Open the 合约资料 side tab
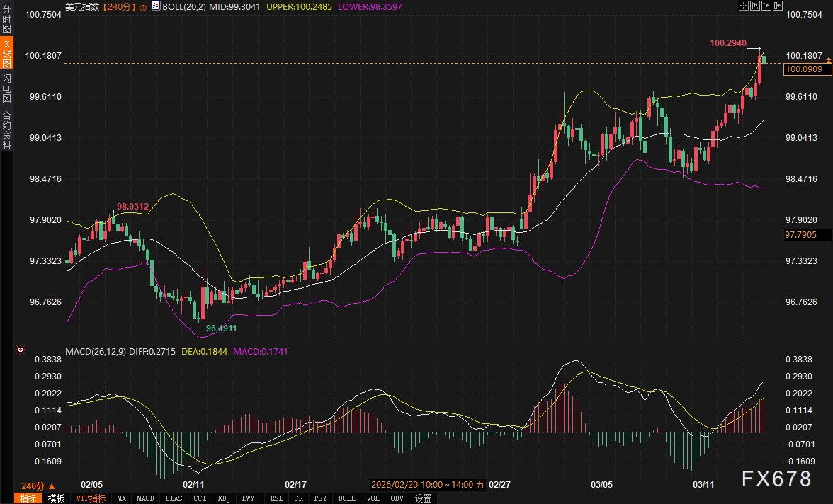Viewport: 833px width, 504px height. (6, 130)
